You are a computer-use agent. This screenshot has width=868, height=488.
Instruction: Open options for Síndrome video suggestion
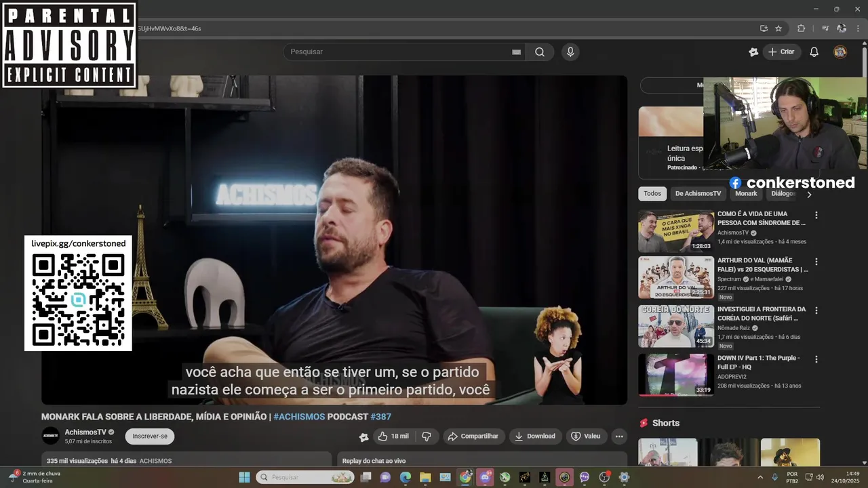tap(816, 216)
